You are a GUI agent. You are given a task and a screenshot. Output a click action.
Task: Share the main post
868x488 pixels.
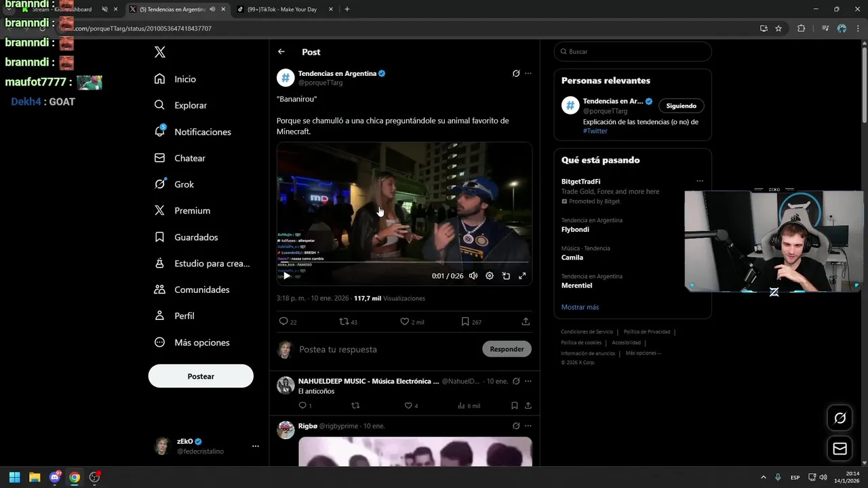pyautogui.click(x=526, y=322)
